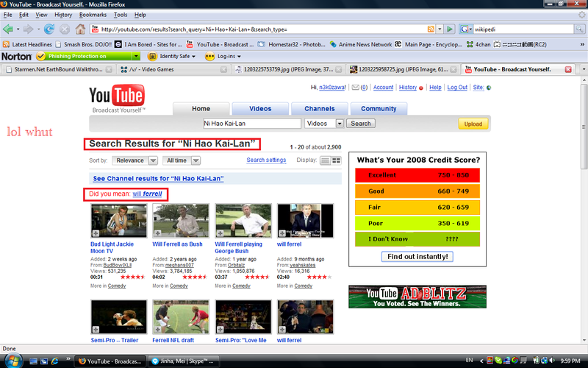588x368 pixels.
Task: Expand the address bar URL dropdown
Action: [440, 29]
